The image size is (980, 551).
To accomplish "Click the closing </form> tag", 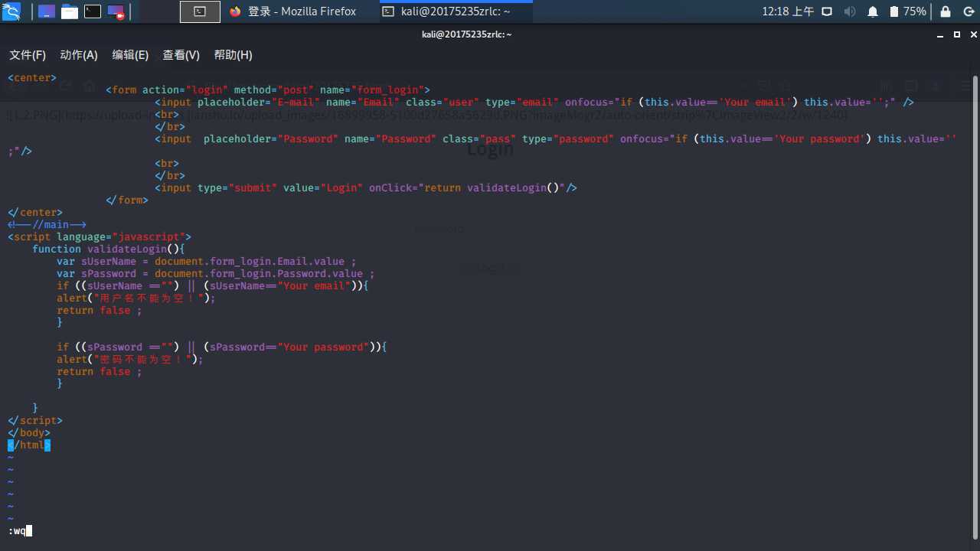I will point(127,200).
